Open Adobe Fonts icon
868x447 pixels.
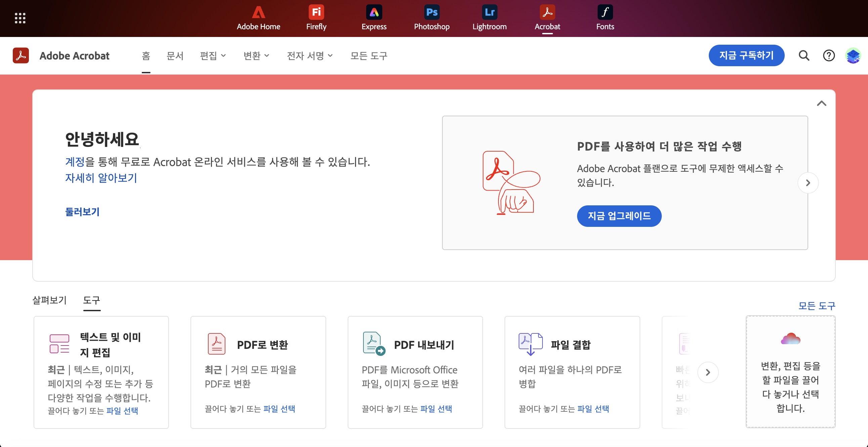(605, 13)
